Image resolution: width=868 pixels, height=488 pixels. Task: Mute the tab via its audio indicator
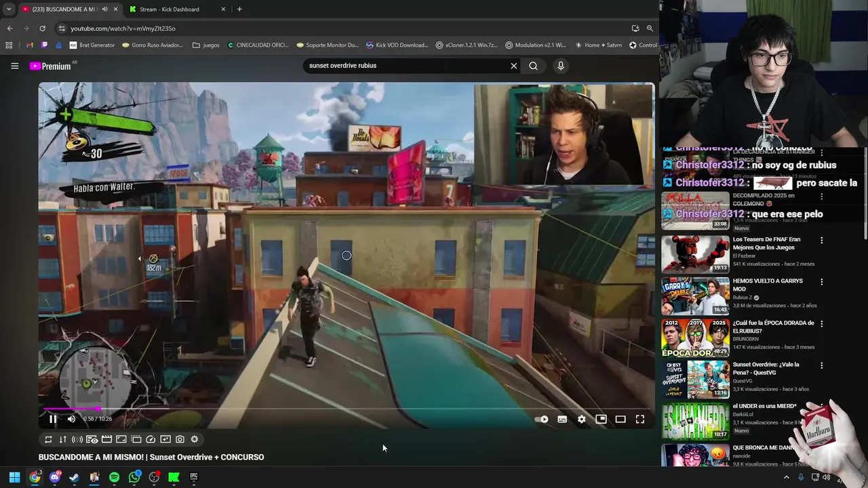click(104, 9)
